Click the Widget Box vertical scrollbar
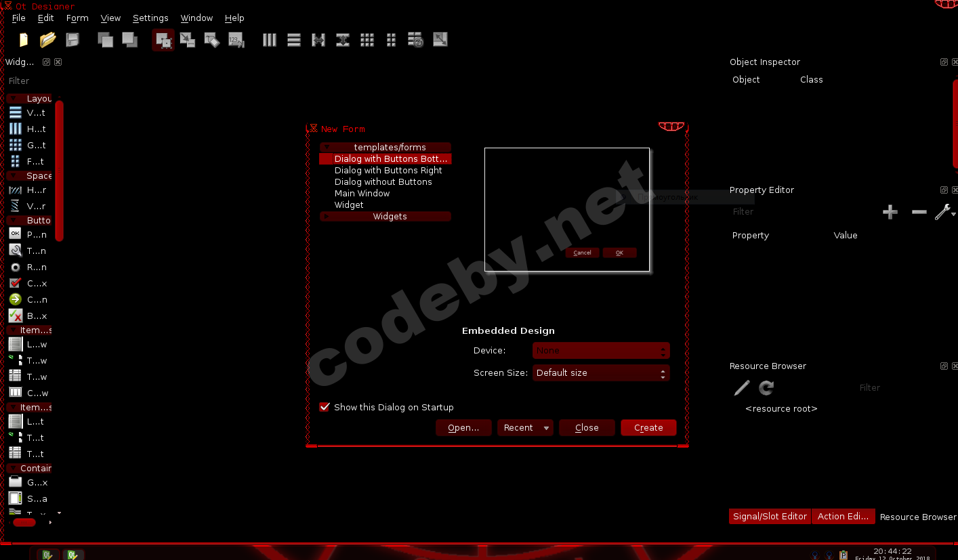Screen dimensions: 958x560 [60, 169]
